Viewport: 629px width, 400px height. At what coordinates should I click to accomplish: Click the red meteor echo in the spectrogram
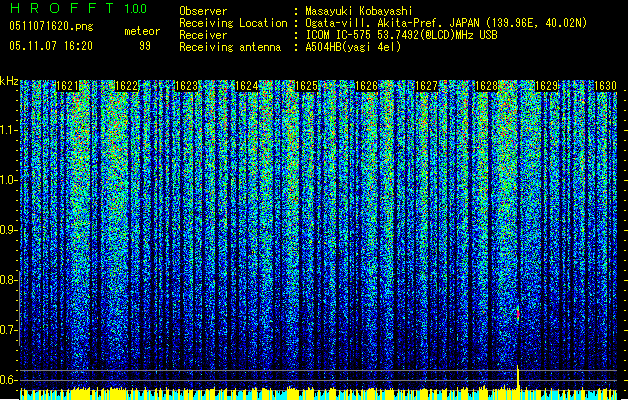518,313
